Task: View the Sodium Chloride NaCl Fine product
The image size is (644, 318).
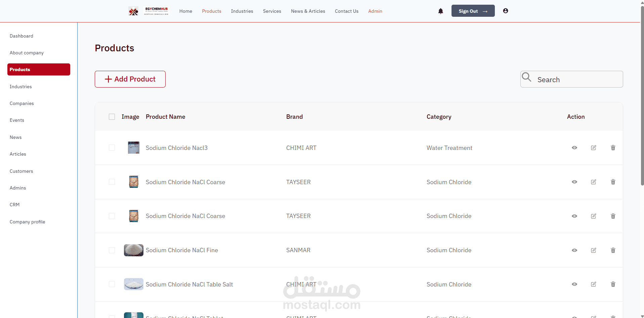Action: coord(574,250)
